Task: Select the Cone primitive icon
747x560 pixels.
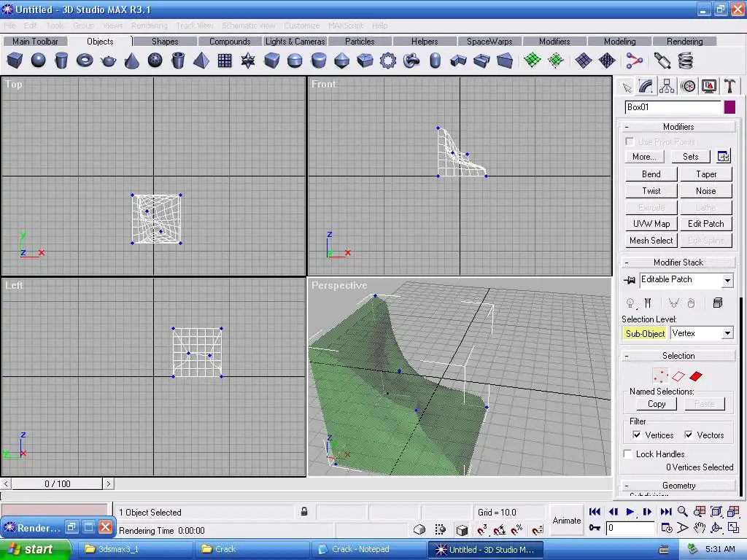Action: pyautogui.click(x=131, y=61)
